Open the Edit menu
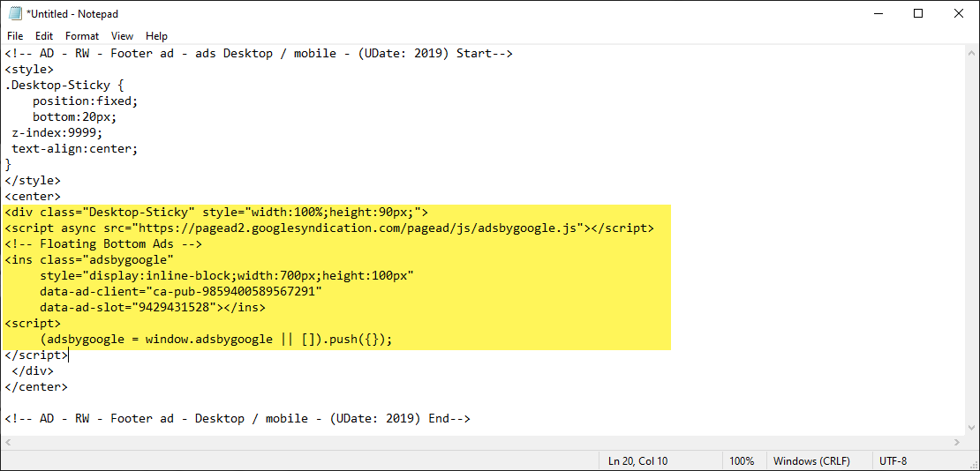This screenshot has width=980, height=471. (x=44, y=35)
